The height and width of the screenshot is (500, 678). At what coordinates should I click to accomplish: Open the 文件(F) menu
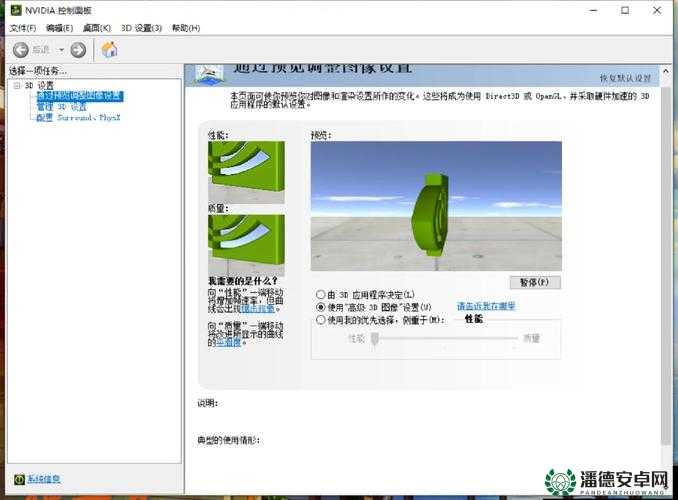pos(22,28)
